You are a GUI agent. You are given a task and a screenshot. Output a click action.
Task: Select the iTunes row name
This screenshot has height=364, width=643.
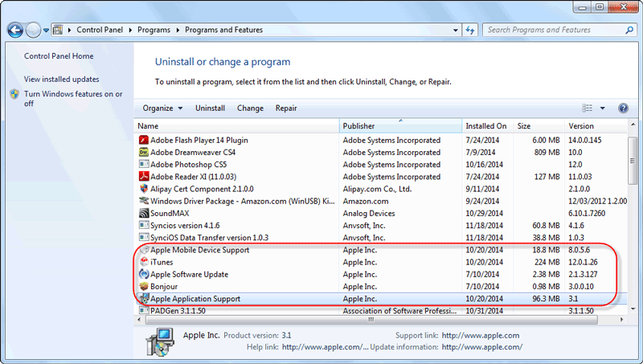tap(162, 262)
